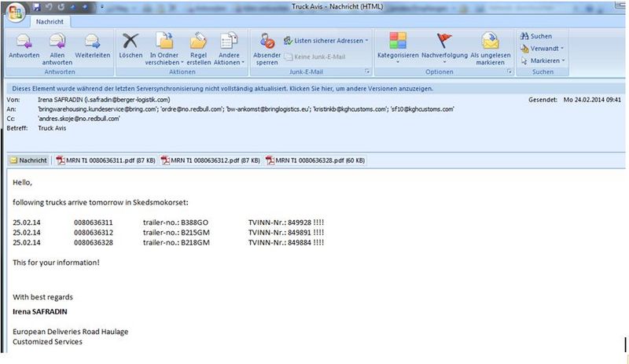Open Junk-E-Mail group dialog launcher

[x=367, y=72]
